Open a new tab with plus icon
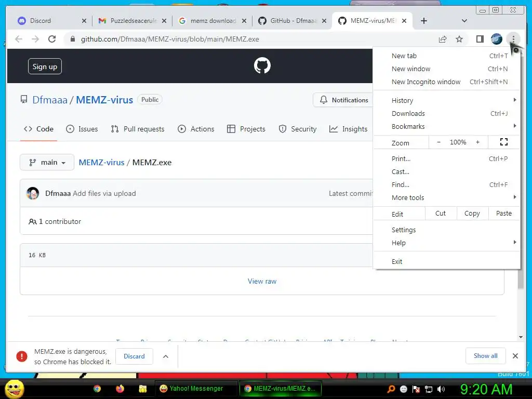 [424, 21]
